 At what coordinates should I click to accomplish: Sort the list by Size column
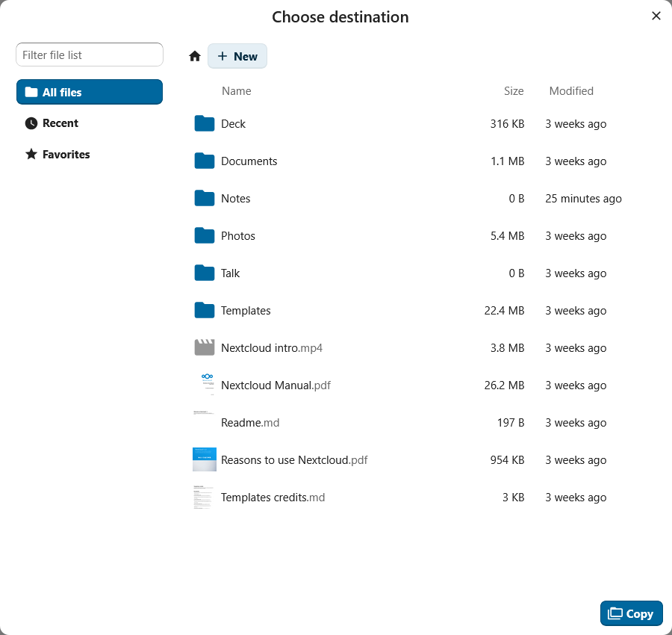[x=514, y=91]
